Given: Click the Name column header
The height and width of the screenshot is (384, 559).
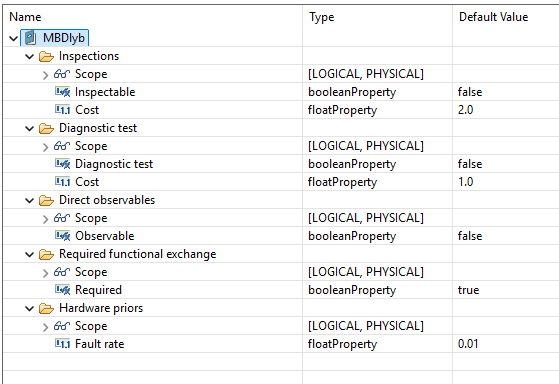Looking at the screenshot, I should pyautogui.click(x=153, y=17).
